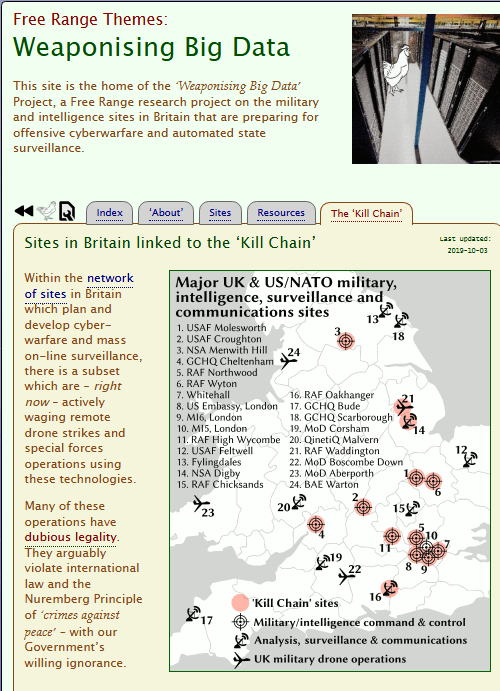Click the document search magnifier icon
The height and width of the screenshot is (691, 500).
click(x=67, y=211)
